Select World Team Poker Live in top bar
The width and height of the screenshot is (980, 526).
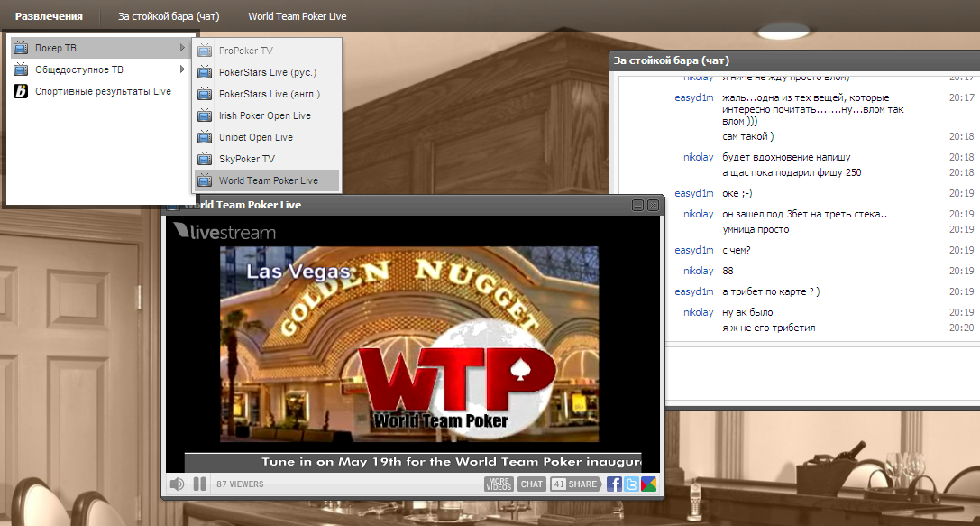click(297, 16)
